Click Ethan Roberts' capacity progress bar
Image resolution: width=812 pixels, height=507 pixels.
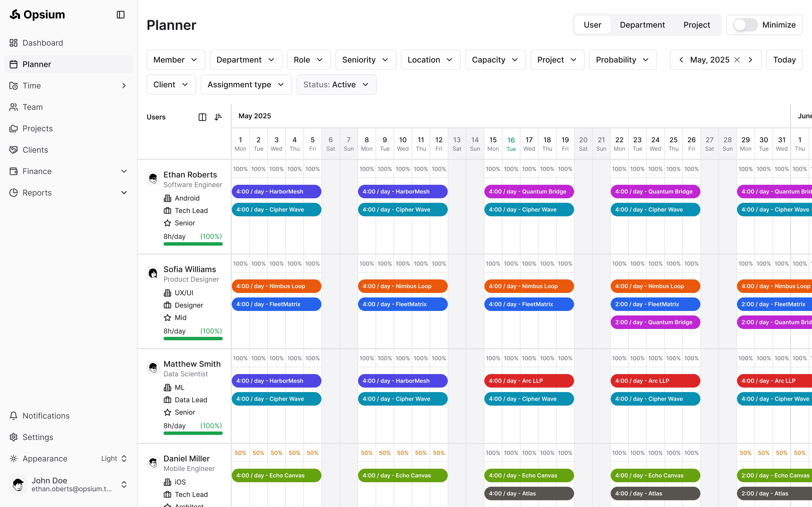pos(193,244)
